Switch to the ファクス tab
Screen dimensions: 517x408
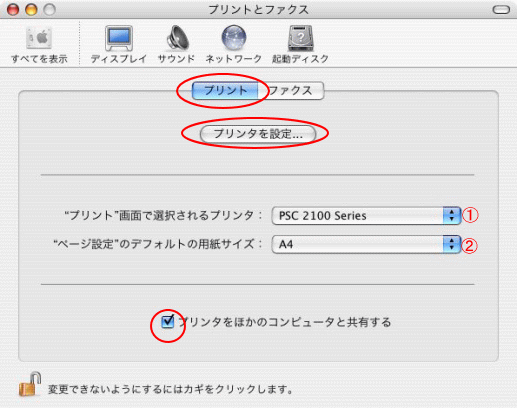(290, 91)
